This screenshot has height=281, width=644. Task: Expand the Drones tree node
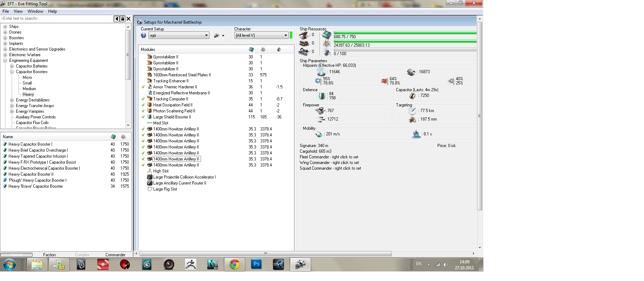click(x=5, y=32)
